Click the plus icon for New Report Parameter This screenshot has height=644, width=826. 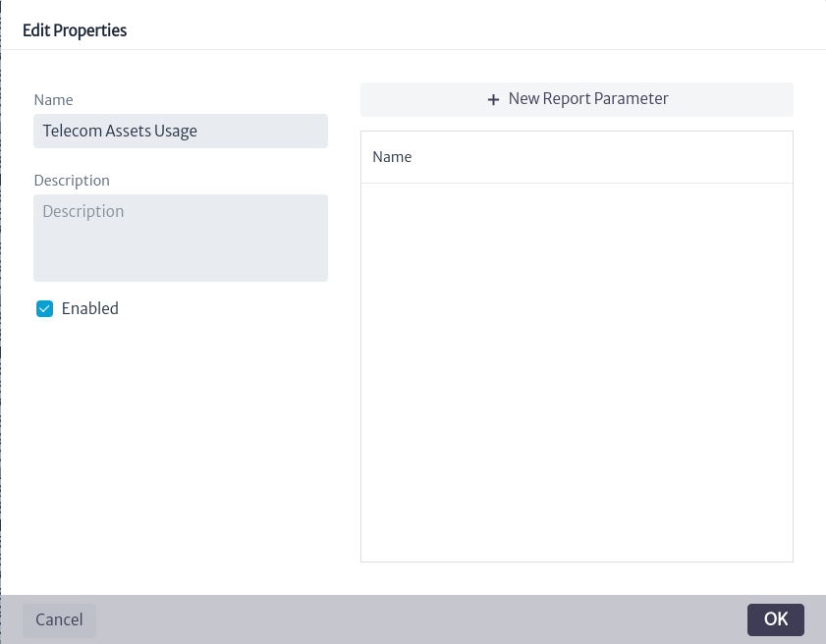pos(493,99)
